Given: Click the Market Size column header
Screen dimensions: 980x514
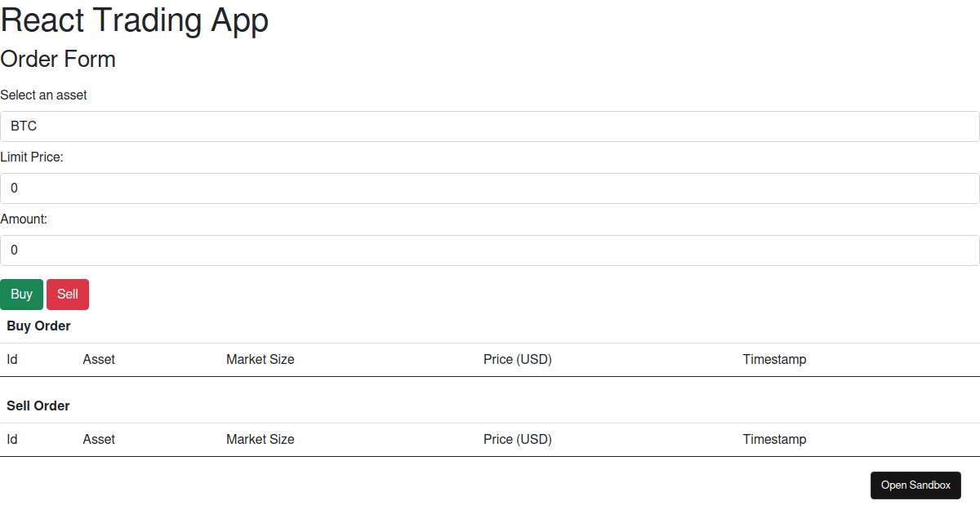Looking at the screenshot, I should point(260,359).
